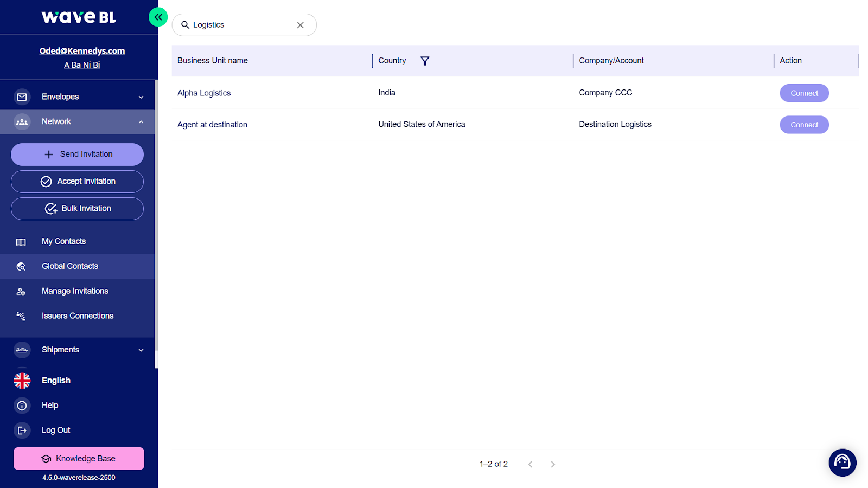Open My Contacts page
Image resolution: width=868 pixels, height=488 pixels.
coord(63,241)
